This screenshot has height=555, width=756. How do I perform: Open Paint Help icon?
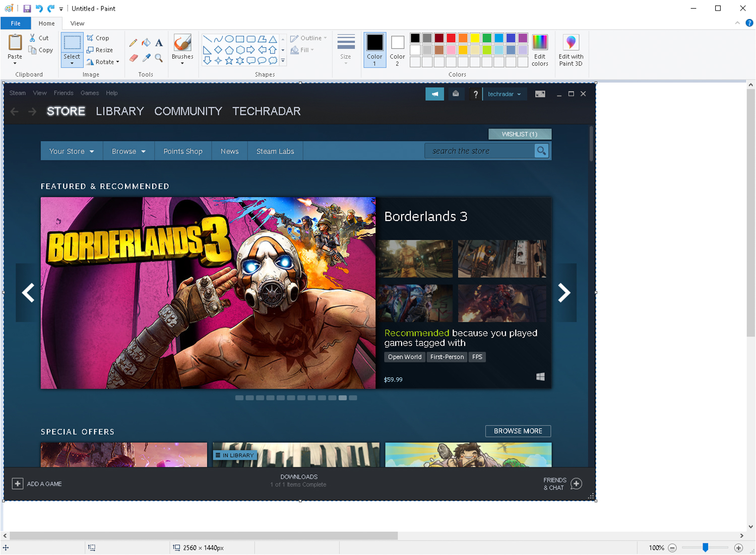[749, 23]
